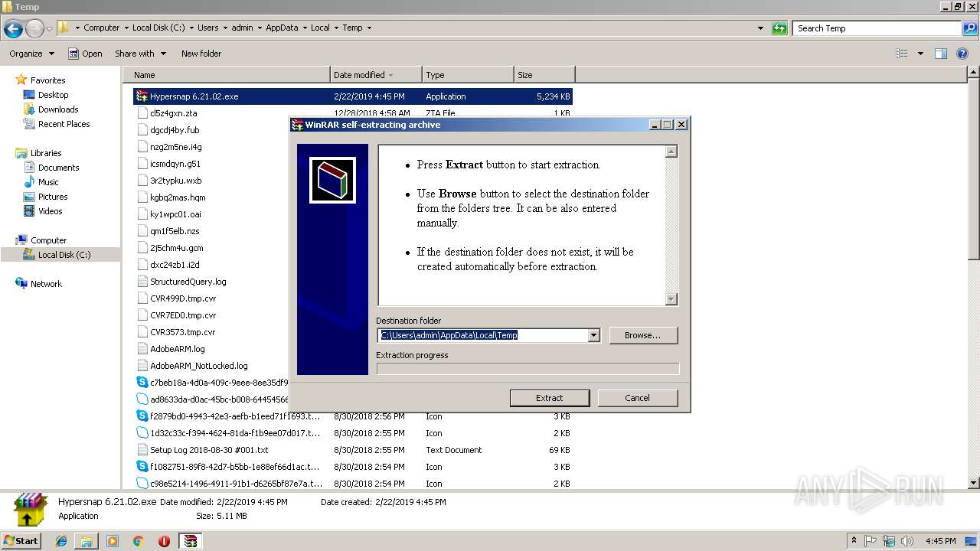Select Setup Log 2018-08-30 #001.txt
The width and height of the screenshot is (980, 551).
(209, 450)
